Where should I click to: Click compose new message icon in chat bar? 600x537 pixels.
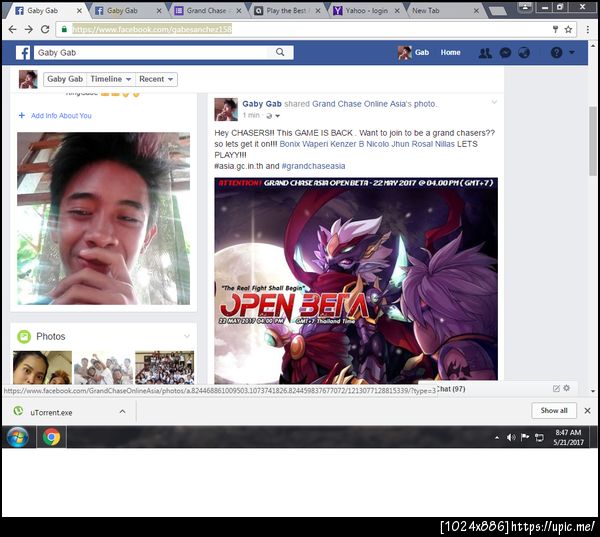tap(556, 389)
